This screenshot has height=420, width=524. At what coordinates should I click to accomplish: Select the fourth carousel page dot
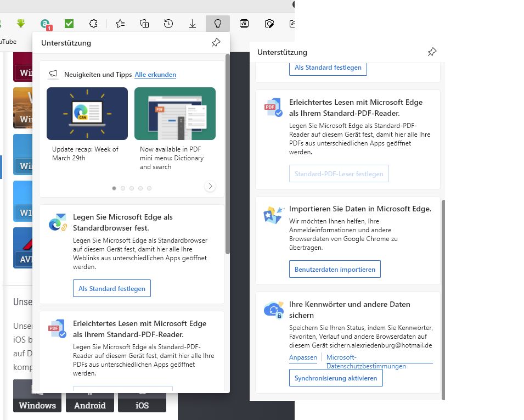pos(140,188)
